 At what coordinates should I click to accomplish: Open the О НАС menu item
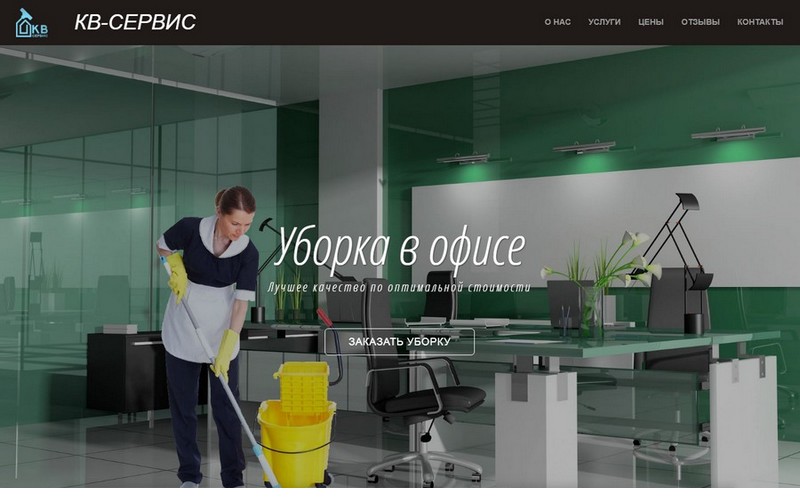pos(557,22)
